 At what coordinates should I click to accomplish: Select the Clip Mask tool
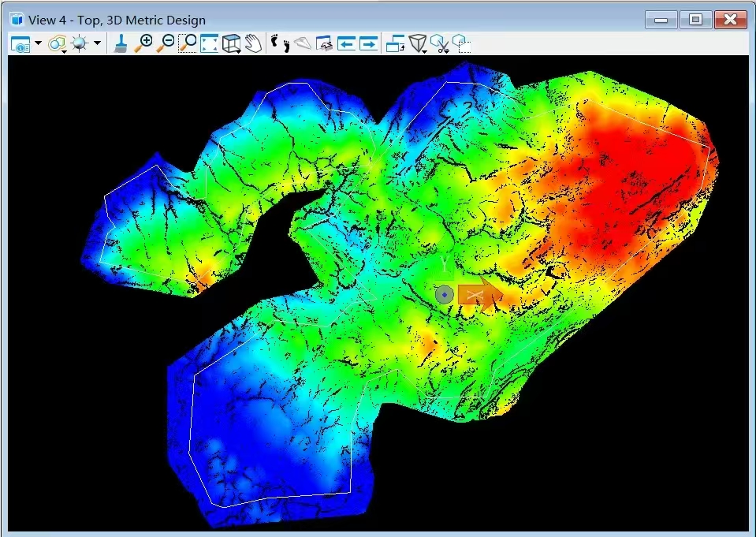coord(463,44)
